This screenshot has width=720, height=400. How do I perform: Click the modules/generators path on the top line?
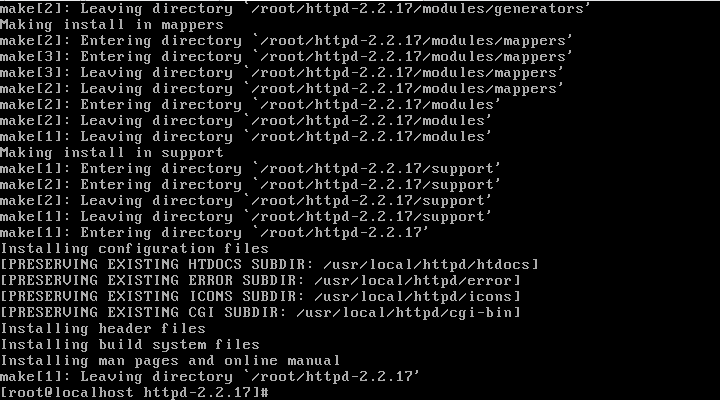(503, 8)
